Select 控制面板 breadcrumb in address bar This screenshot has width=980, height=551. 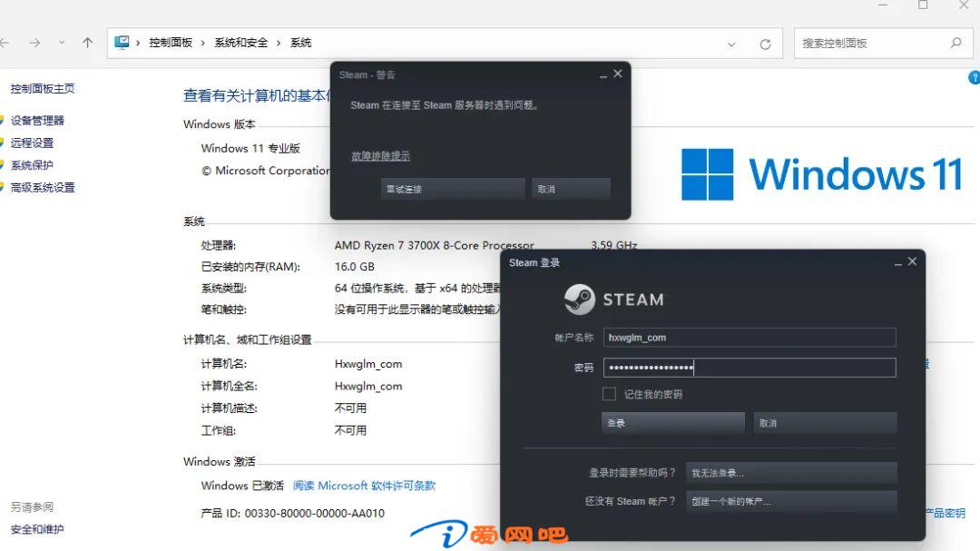coord(171,43)
